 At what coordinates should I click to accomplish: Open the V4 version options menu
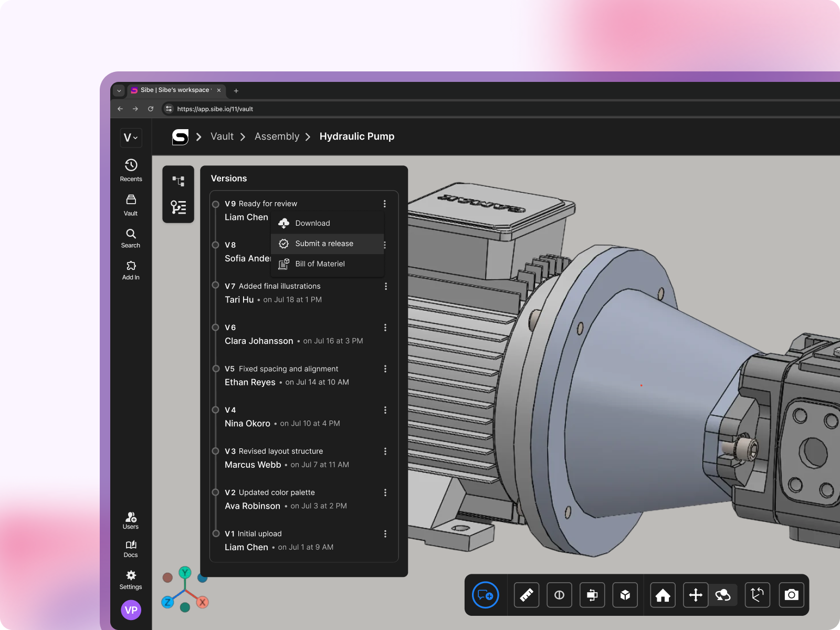point(385,410)
